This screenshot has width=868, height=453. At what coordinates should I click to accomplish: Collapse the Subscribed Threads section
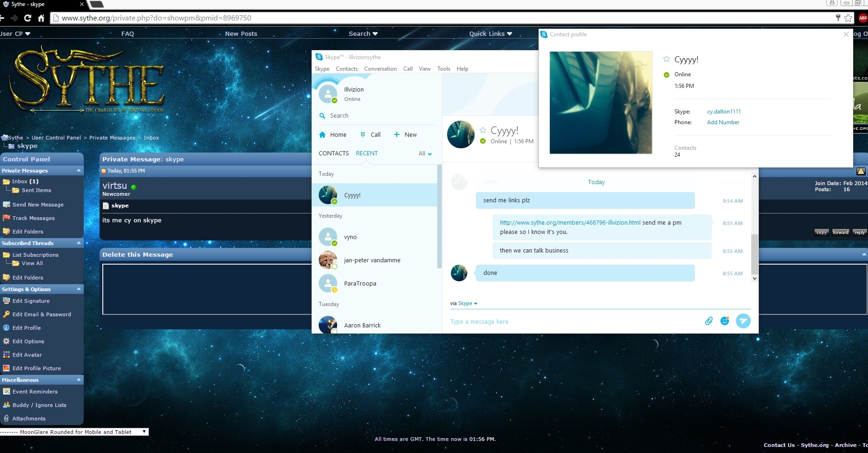[x=79, y=243]
